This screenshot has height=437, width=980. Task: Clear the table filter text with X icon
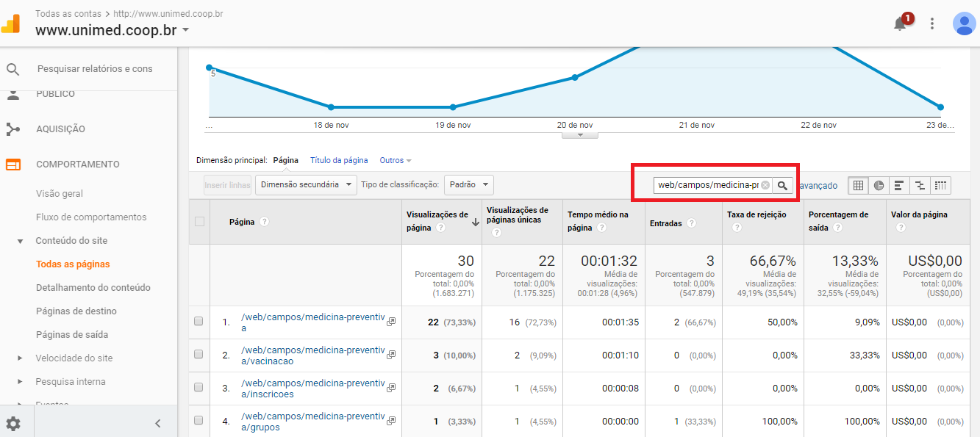coord(765,186)
